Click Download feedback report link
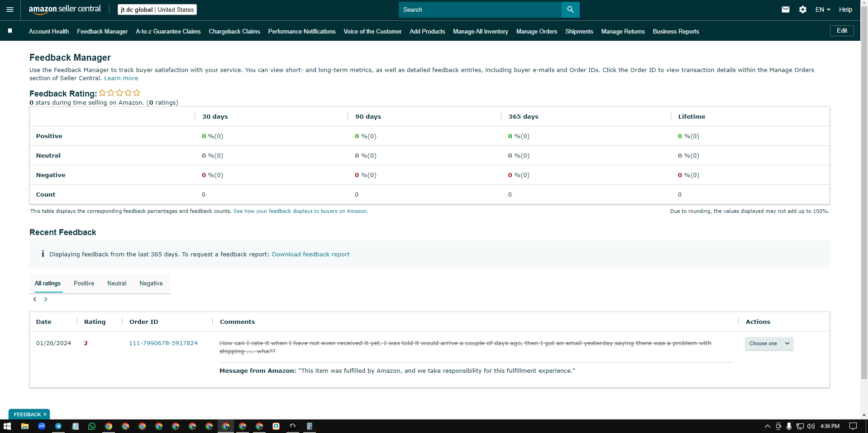Image resolution: width=868 pixels, height=433 pixels. click(x=310, y=254)
